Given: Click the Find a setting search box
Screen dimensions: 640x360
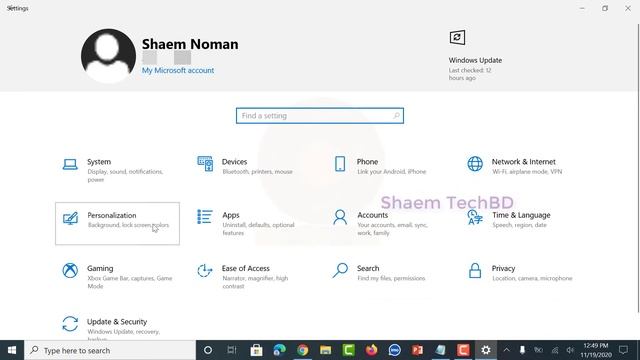Looking at the screenshot, I should coord(320,116).
